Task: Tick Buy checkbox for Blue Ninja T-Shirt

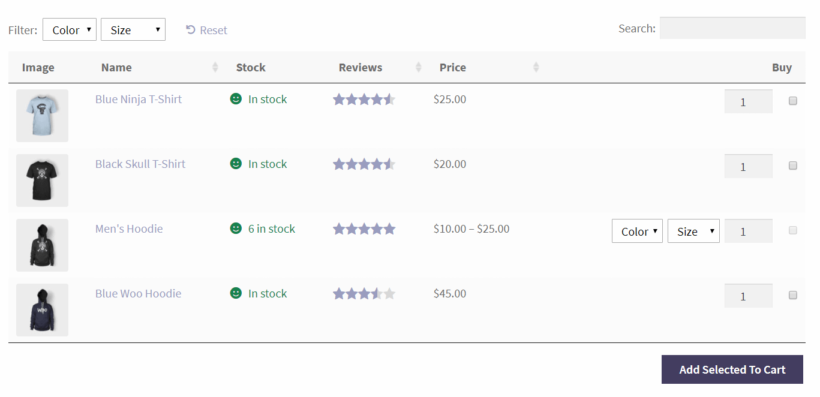Action: 793,101
